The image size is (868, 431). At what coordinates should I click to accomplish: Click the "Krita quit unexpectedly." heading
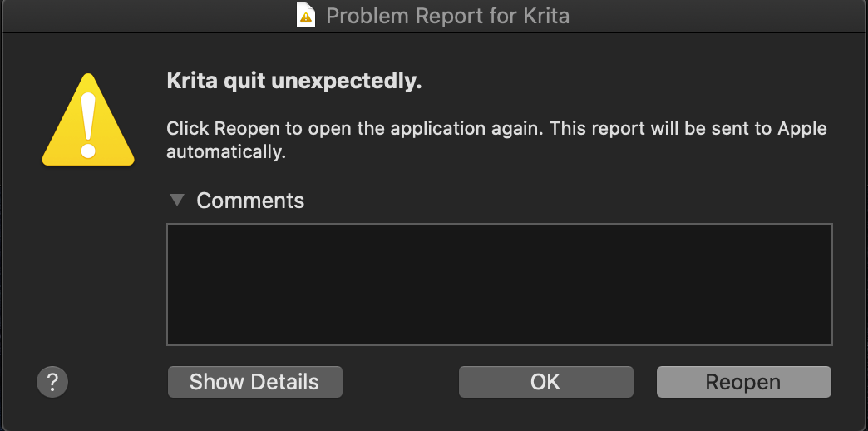[x=294, y=82]
